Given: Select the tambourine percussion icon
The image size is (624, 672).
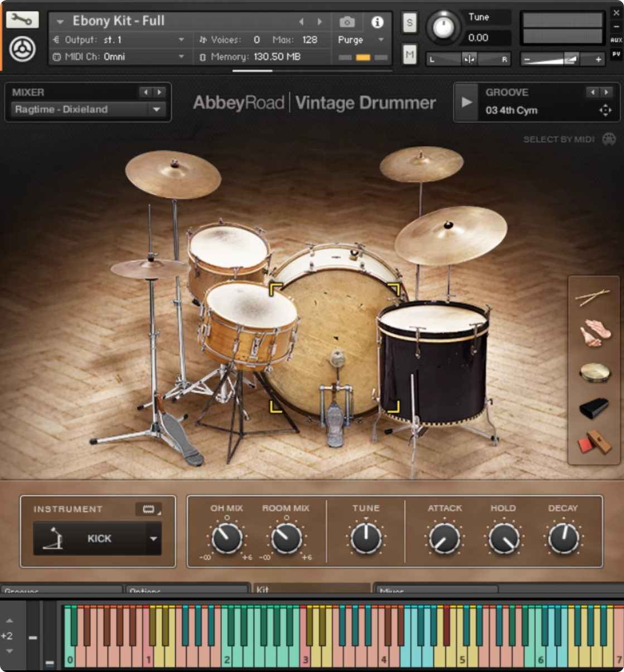Looking at the screenshot, I should click(594, 373).
